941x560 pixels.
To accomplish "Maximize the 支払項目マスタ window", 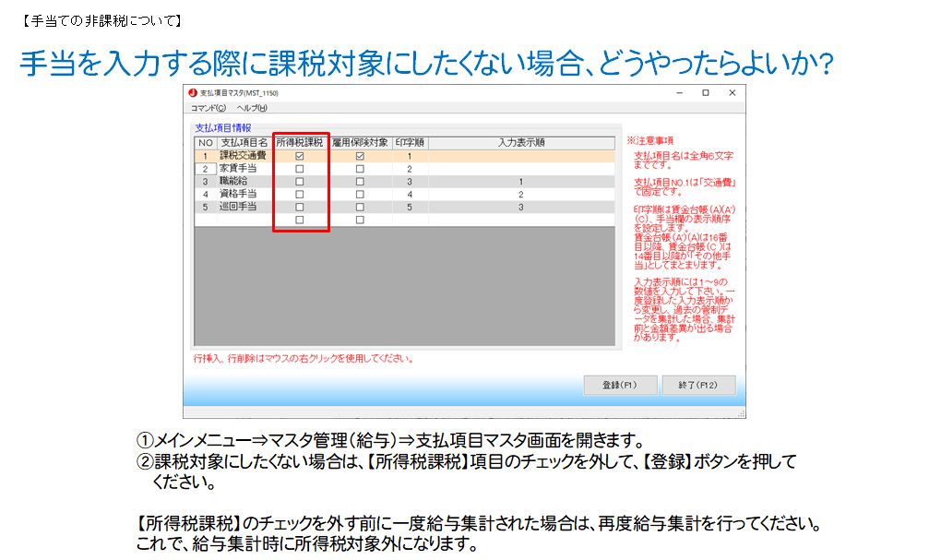I will point(705,93).
